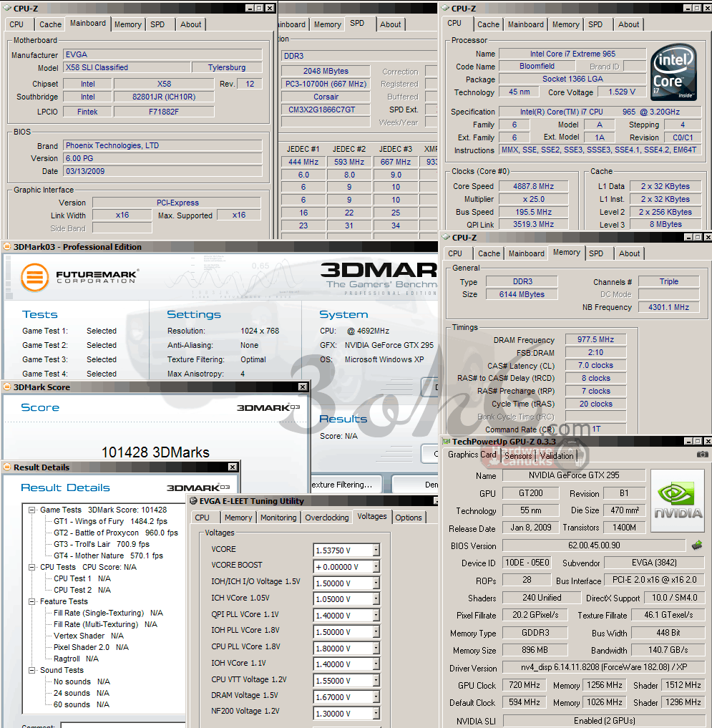712x728 pixels.
Task: Open the IOH/ICH I/O Voltage dropdown
Action: coord(376,583)
